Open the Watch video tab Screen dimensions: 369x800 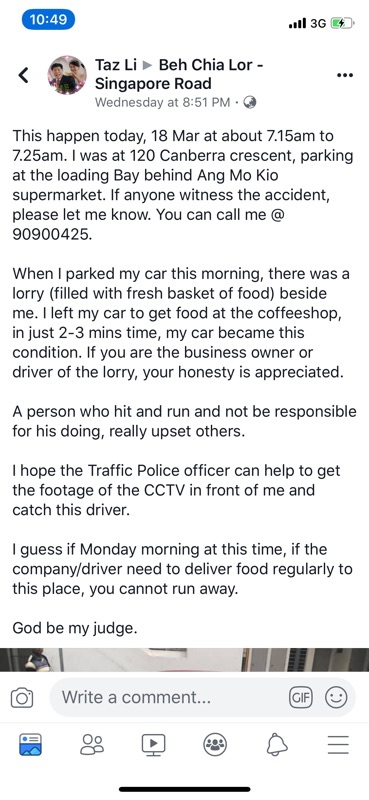(x=154, y=744)
